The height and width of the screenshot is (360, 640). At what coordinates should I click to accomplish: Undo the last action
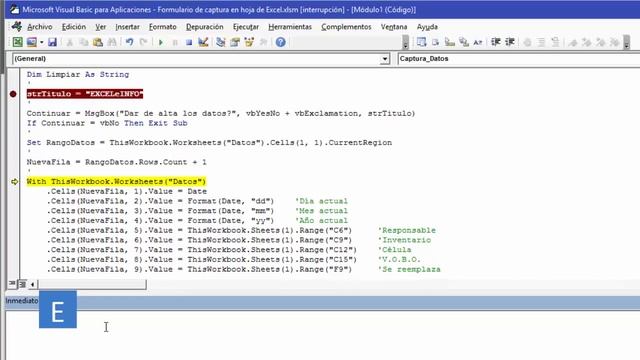(x=129, y=42)
